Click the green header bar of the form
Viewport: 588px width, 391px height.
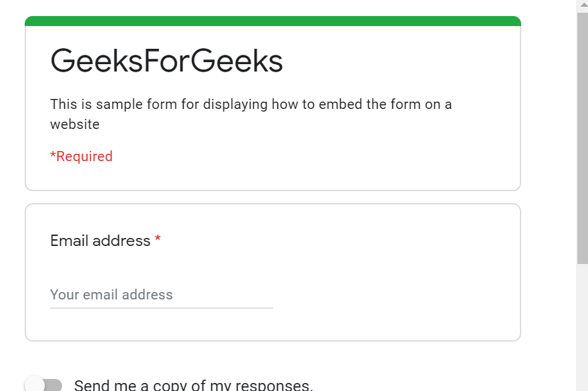pos(273,21)
